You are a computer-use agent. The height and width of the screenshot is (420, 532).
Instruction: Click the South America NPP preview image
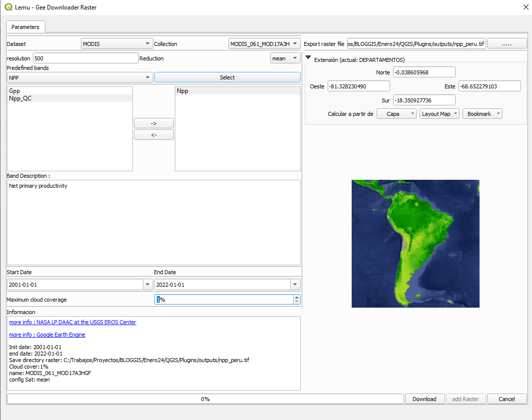[x=415, y=244]
